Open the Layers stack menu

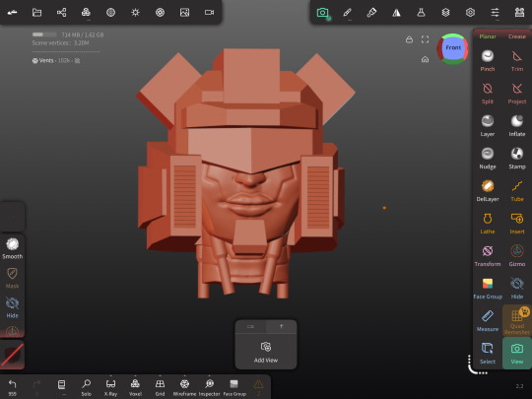[445, 13]
